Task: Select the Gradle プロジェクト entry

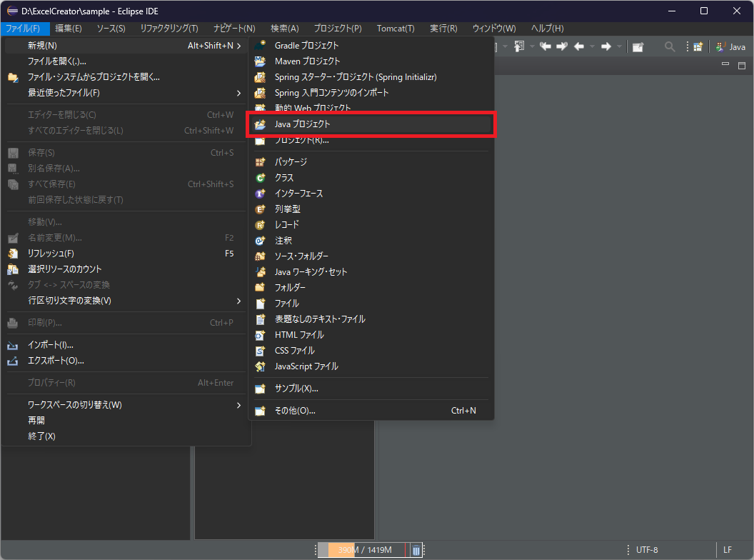Action: point(371,46)
